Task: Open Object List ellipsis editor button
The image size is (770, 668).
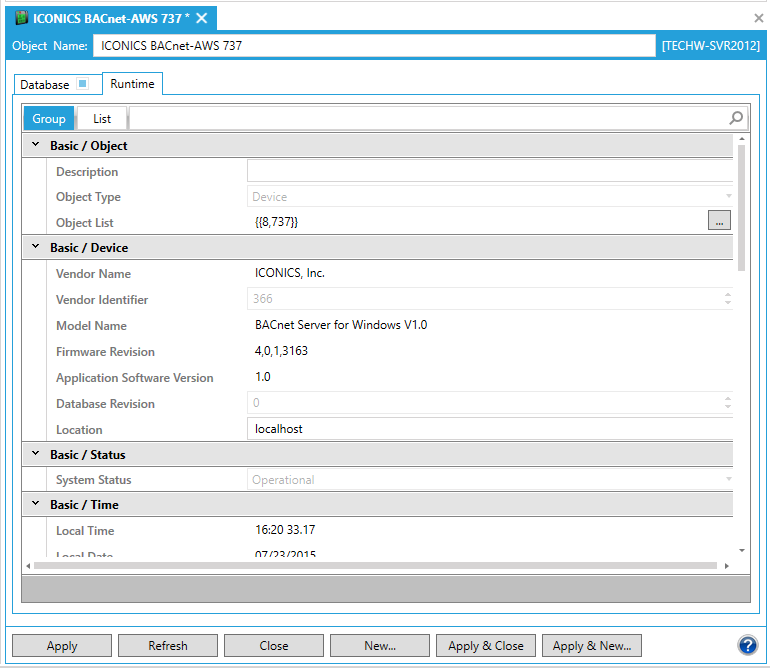Action: (719, 221)
